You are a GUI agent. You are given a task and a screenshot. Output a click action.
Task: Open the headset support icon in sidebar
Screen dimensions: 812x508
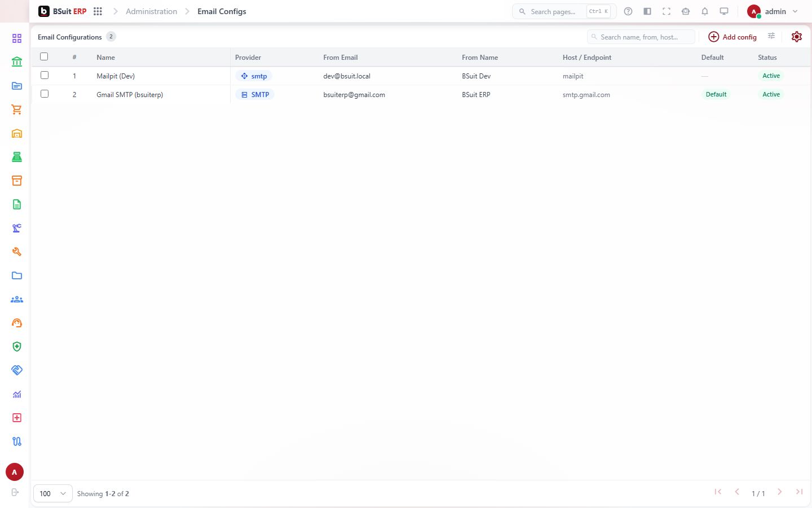click(17, 323)
